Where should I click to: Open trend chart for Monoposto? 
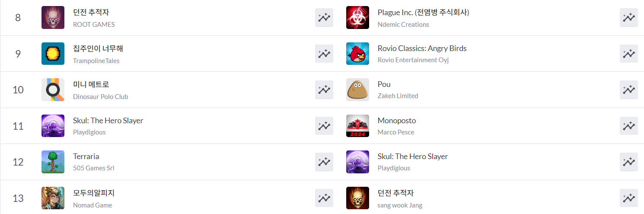(628, 126)
